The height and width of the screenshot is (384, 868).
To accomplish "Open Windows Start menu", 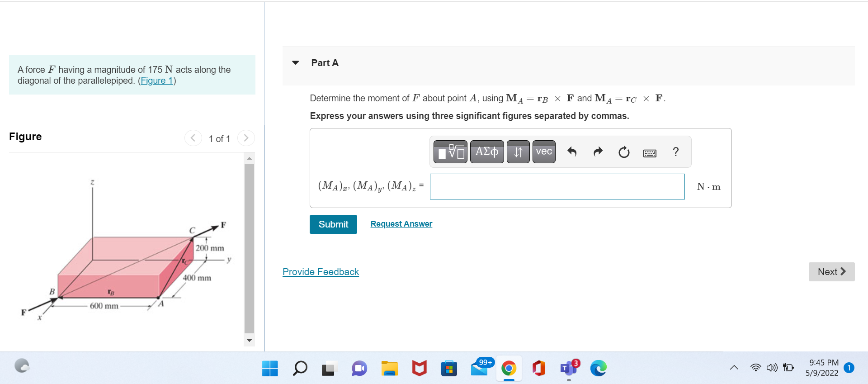I will 270,368.
